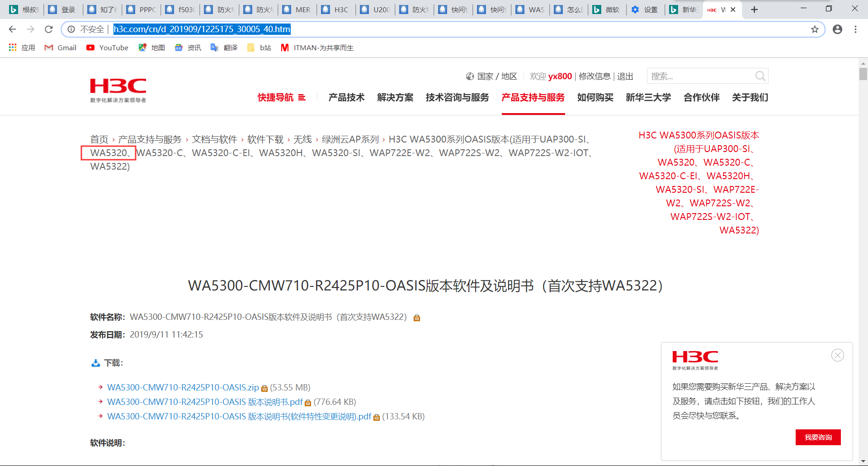868x466 pixels.
Task: Open the 资讯 bookmark
Action: click(x=188, y=48)
